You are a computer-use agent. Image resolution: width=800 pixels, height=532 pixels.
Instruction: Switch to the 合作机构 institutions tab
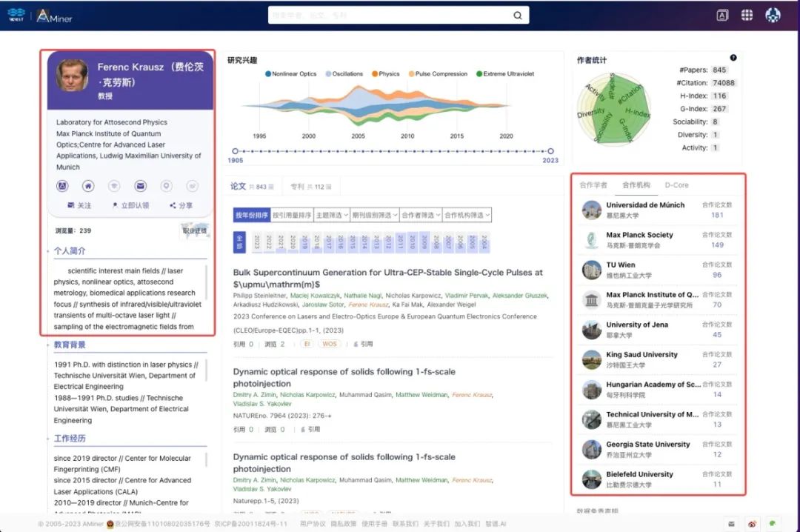click(636, 184)
